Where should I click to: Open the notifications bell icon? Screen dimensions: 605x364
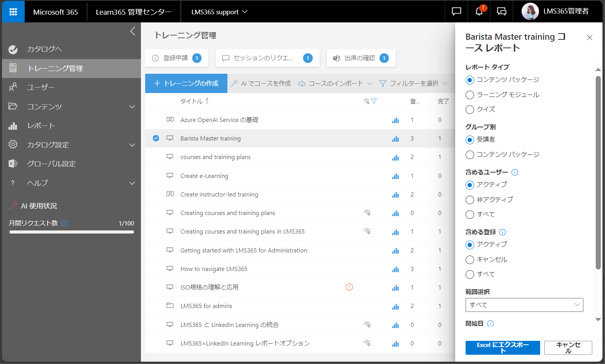coord(479,12)
